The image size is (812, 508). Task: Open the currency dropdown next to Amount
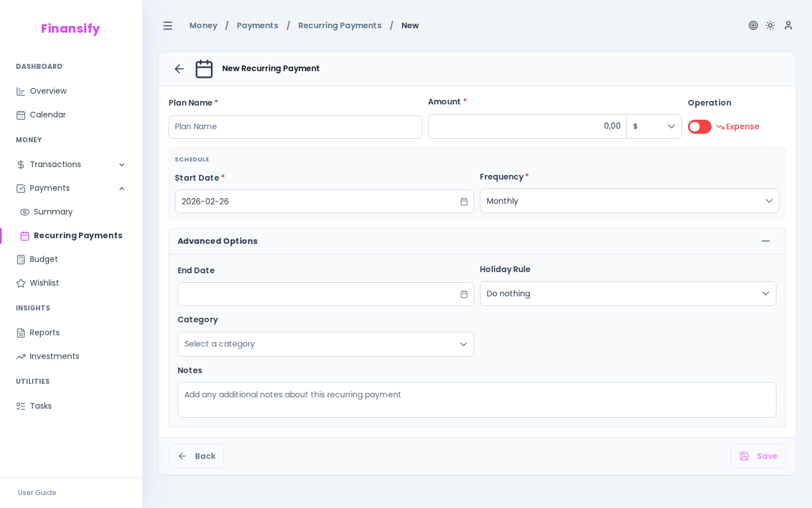[x=654, y=126]
